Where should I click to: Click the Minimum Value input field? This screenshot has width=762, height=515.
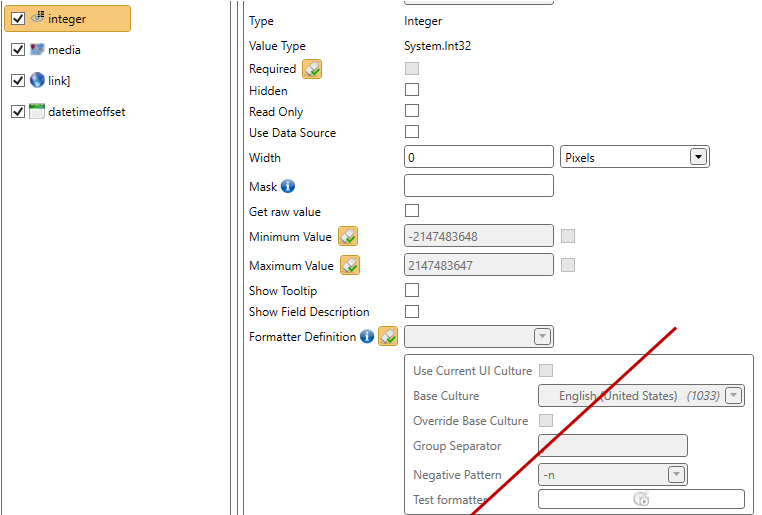coord(479,236)
